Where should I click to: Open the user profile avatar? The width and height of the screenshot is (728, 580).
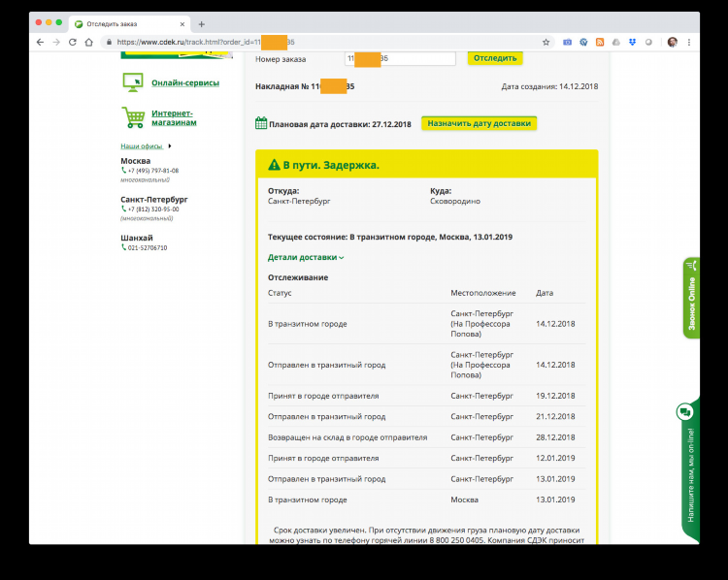pos(673,43)
